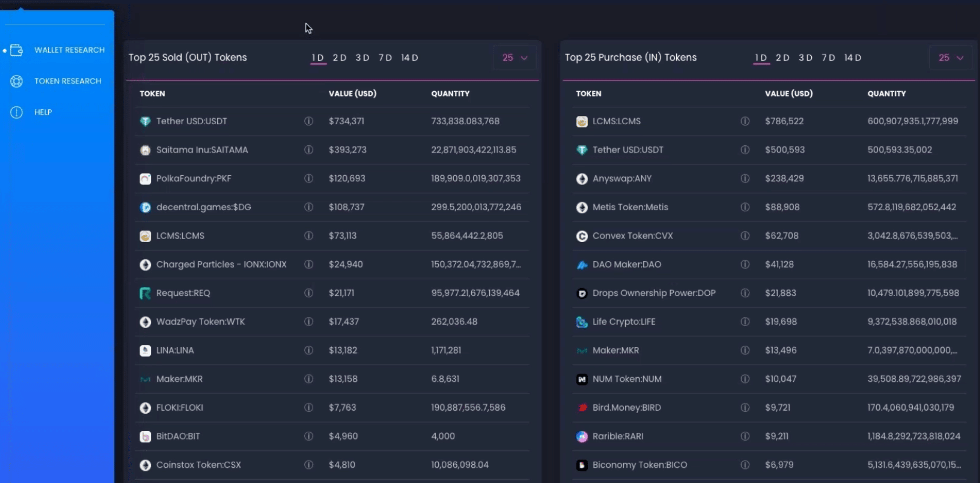This screenshot has width=980, height=483.
Task: Select 2 D tab in Purchase Tokens panel
Action: click(x=783, y=58)
